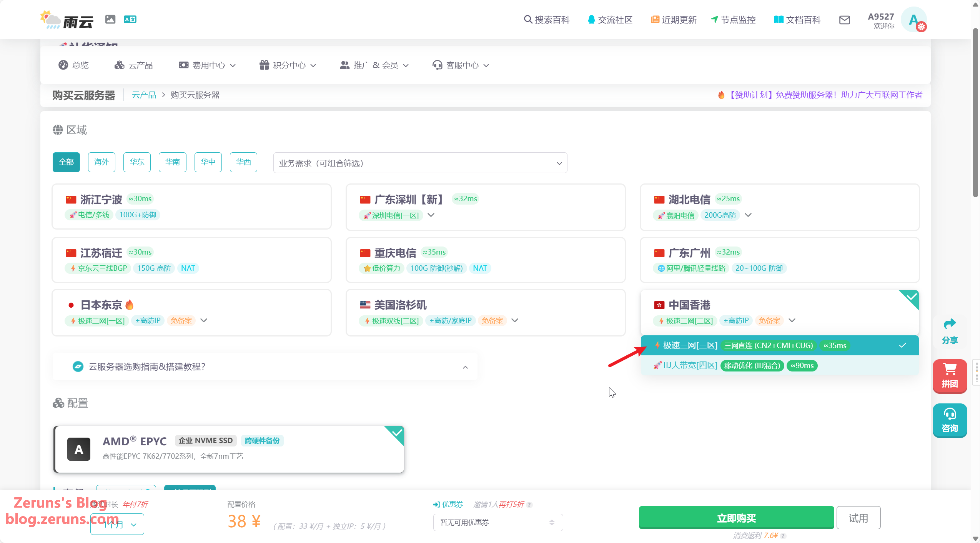Open the 费用中心 menu

point(208,65)
